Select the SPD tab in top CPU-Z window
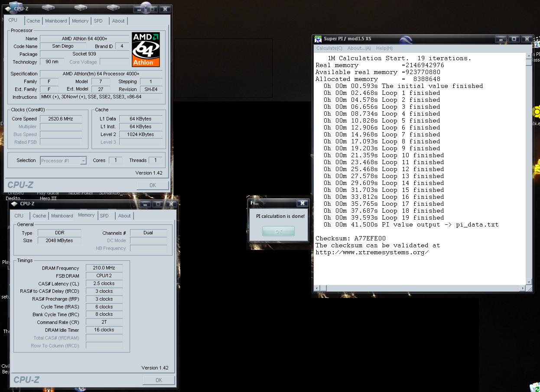The width and height of the screenshot is (540, 392). 98,21
